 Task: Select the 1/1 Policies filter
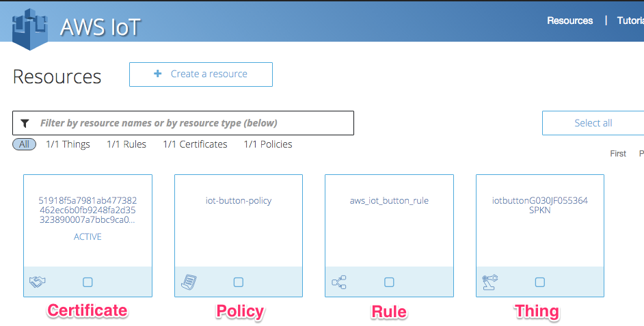coord(268,144)
